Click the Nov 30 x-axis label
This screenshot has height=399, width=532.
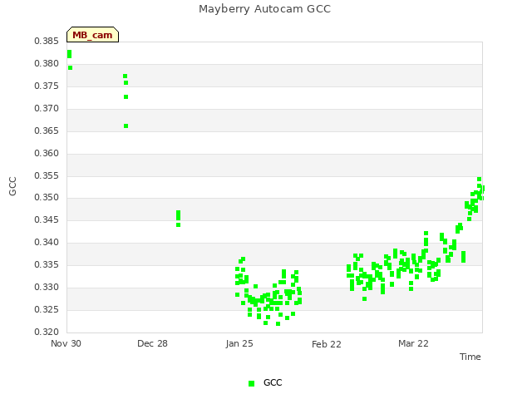pyautogui.click(x=66, y=343)
